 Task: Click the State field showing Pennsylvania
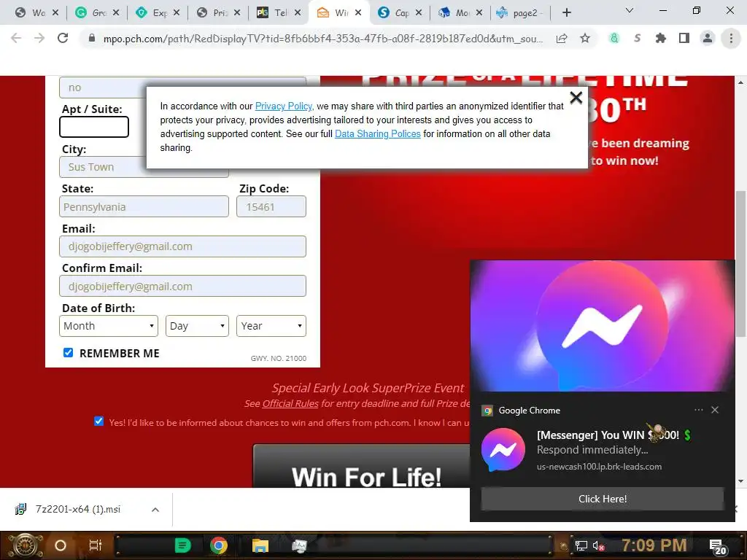click(144, 206)
